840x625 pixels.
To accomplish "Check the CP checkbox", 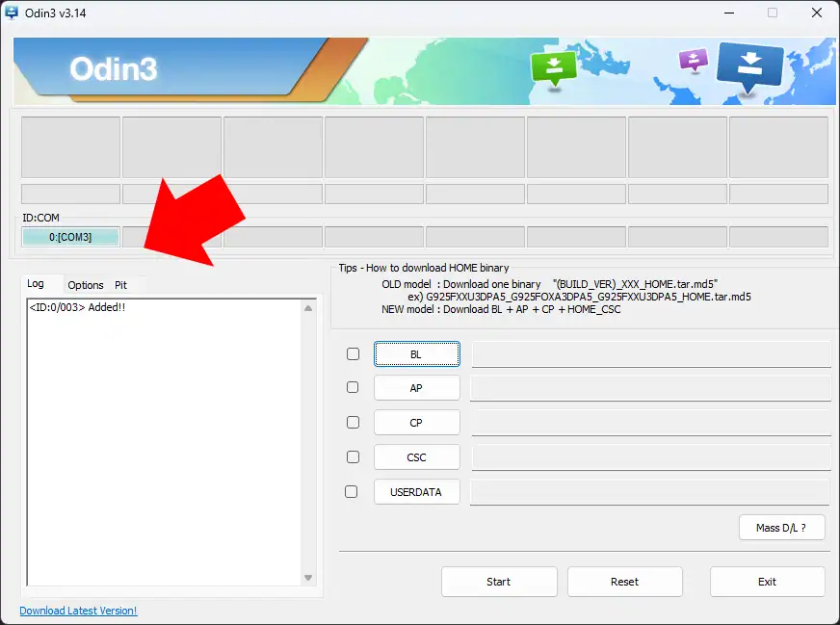I will coord(353,422).
